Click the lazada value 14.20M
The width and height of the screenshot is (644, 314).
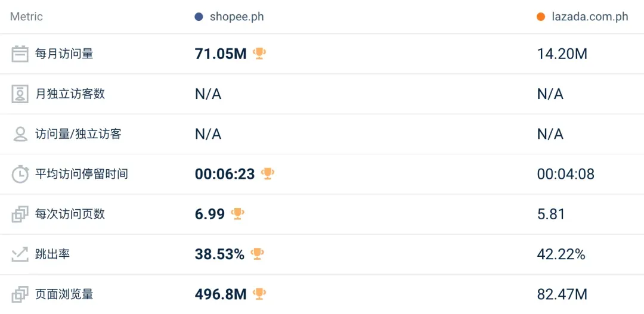tap(562, 54)
